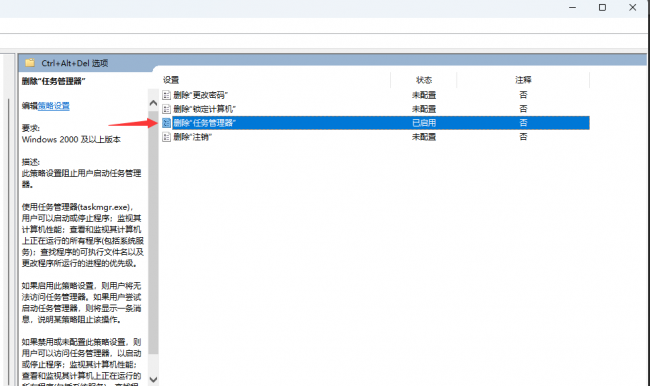
Task: Click the 未配置 status of 锁定计算机 policy
Action: pos(424,109)
